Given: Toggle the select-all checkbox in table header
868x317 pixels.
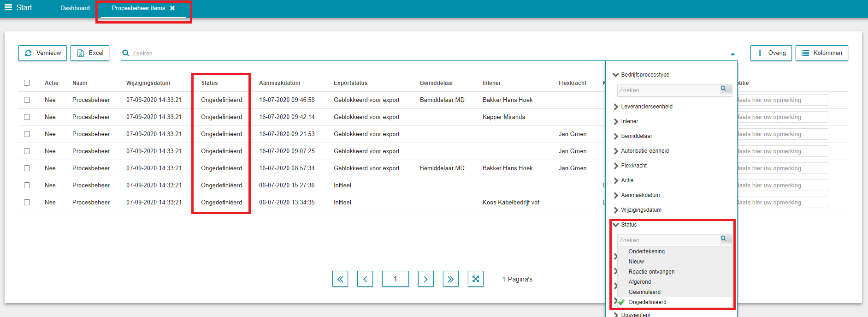Looking at the screenshot, I should (x=27, y=83).
